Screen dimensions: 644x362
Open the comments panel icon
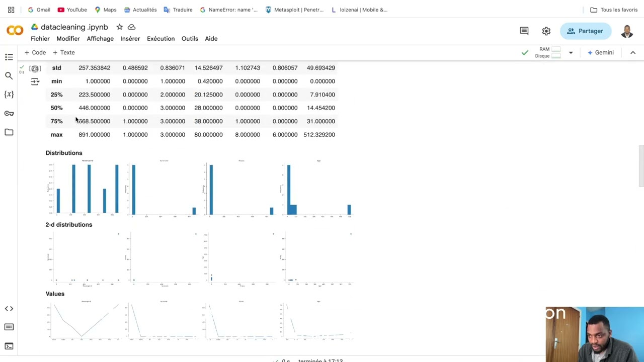(x=524, y=31)
